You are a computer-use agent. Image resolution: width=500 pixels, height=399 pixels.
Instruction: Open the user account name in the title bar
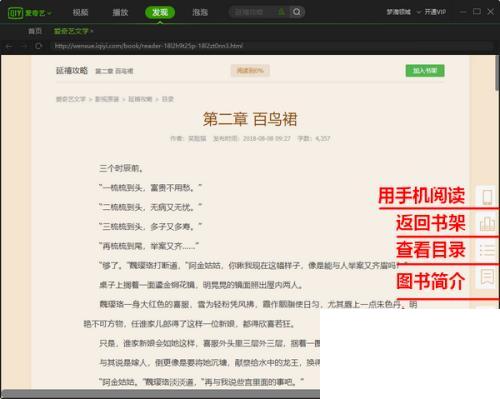(x=399, y=12)
